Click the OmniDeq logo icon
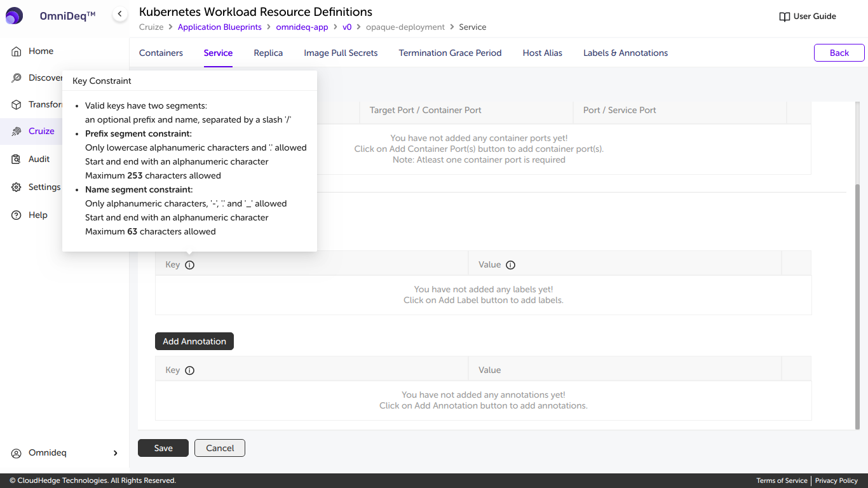The width and height of the screenshot is (868, 488). pos(14,16)
